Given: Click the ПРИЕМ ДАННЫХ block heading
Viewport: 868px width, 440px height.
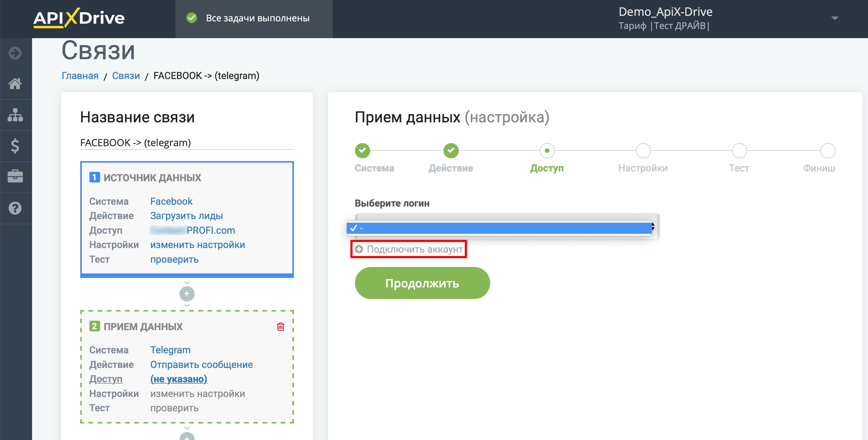Looking at the screenshot, I should pos(143,326).
